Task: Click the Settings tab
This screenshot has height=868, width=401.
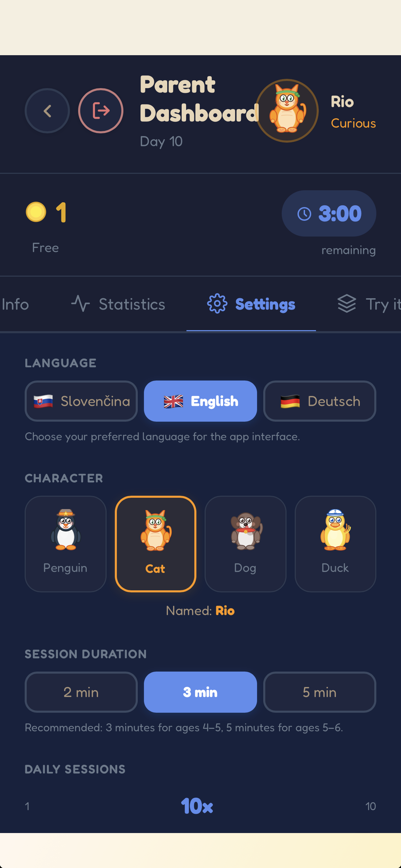Action: (251, 304)
